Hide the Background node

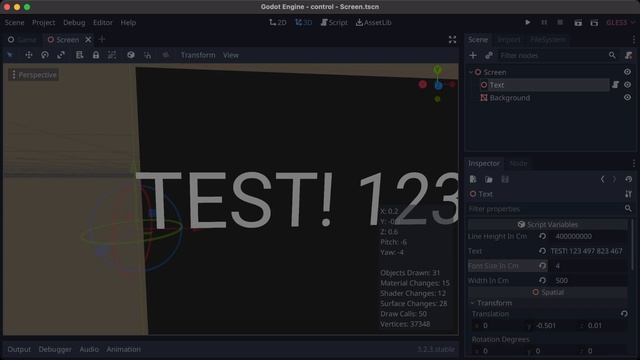627,98
